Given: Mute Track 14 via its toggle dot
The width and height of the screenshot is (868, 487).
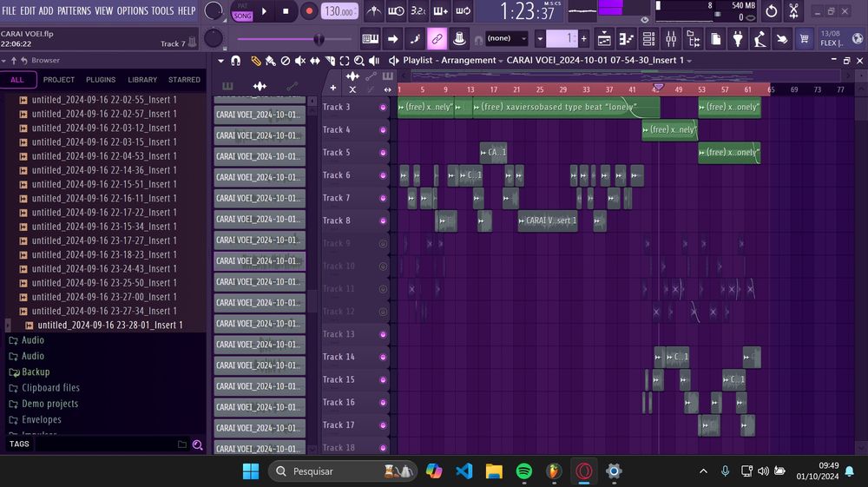Looking at the screenshot, I should [383, 357].
